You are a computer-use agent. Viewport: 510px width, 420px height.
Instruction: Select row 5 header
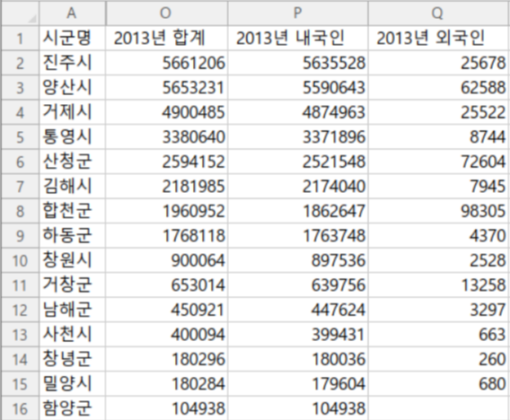pos(20,137)
